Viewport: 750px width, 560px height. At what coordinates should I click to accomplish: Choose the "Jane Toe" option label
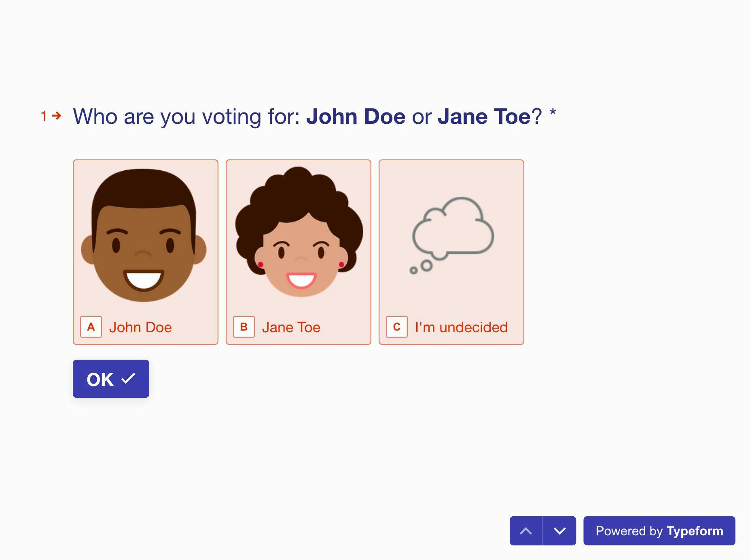click(x=291, y=327)
